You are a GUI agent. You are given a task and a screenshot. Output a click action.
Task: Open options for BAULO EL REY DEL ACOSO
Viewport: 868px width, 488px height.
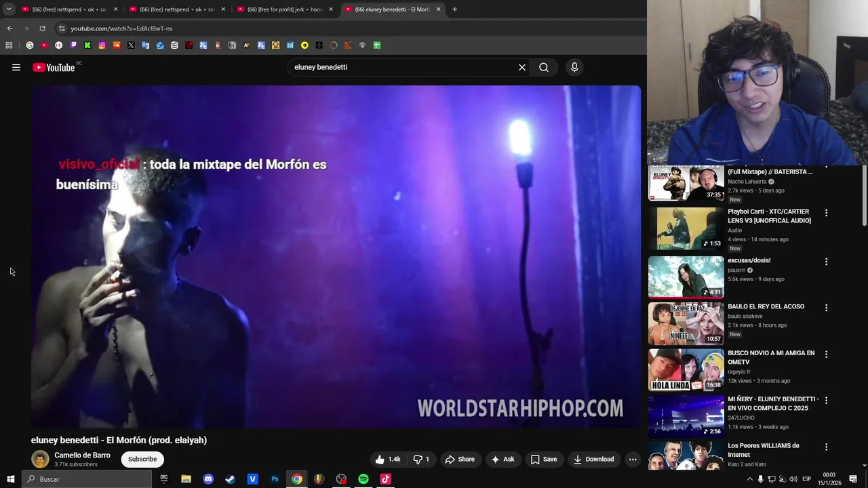[x=826, y=308]
